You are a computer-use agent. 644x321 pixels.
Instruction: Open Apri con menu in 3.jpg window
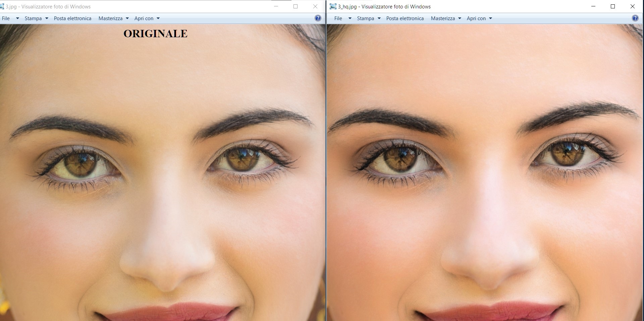click(x=144, y=18)
